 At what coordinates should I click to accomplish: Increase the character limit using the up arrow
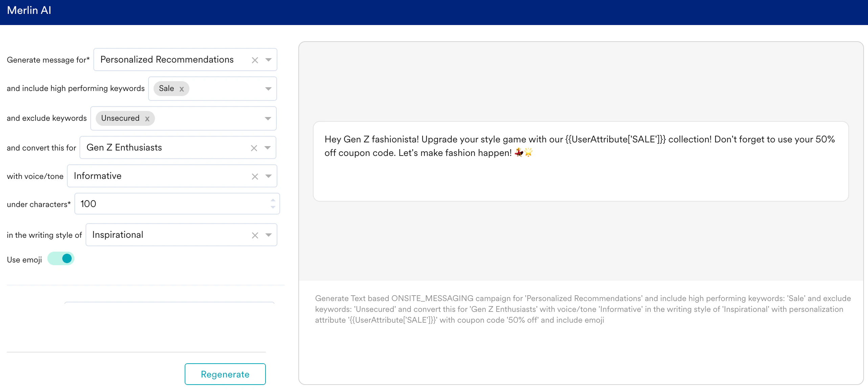point(273,200)
